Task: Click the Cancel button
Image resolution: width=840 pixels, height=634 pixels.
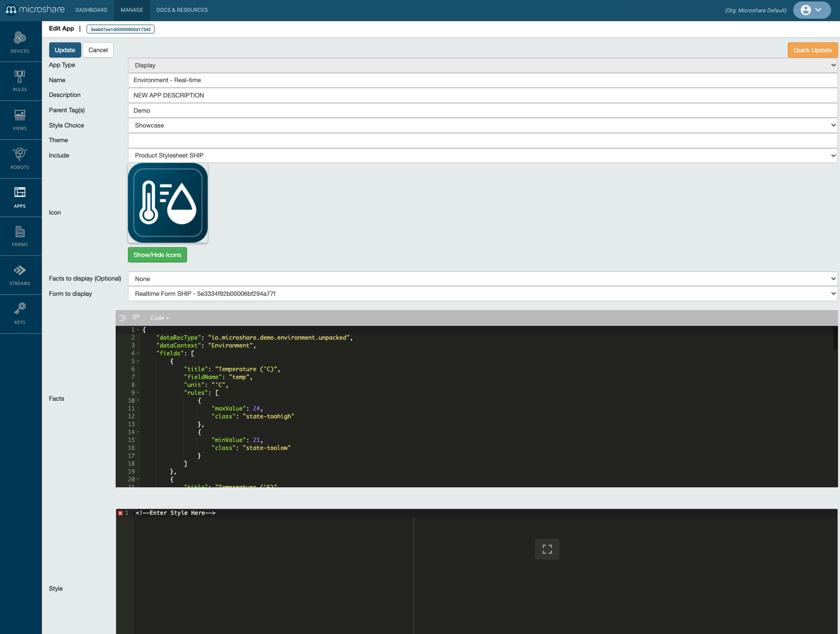Action: pyautogui.click(x=98, y=50)
